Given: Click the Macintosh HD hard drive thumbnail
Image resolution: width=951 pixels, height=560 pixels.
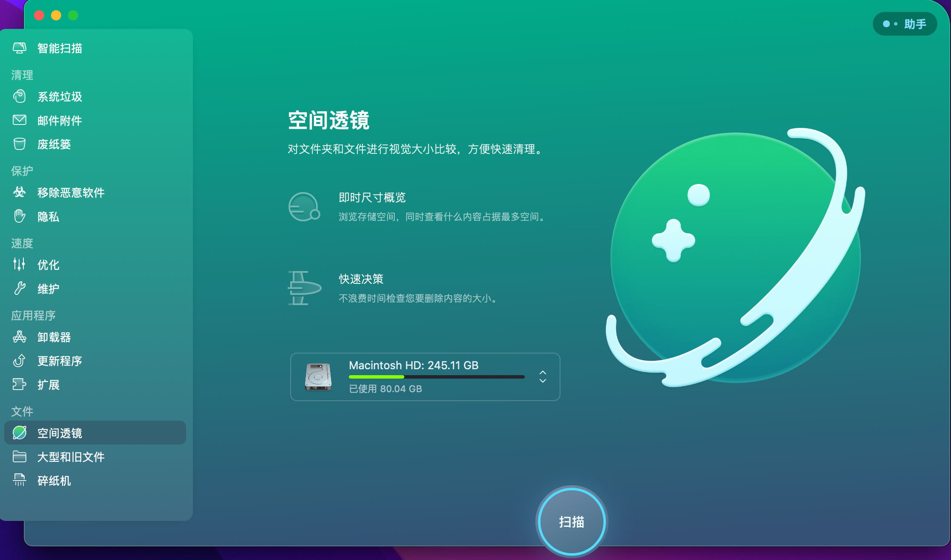Looking at the screenshot, I should tap(318, 377).
